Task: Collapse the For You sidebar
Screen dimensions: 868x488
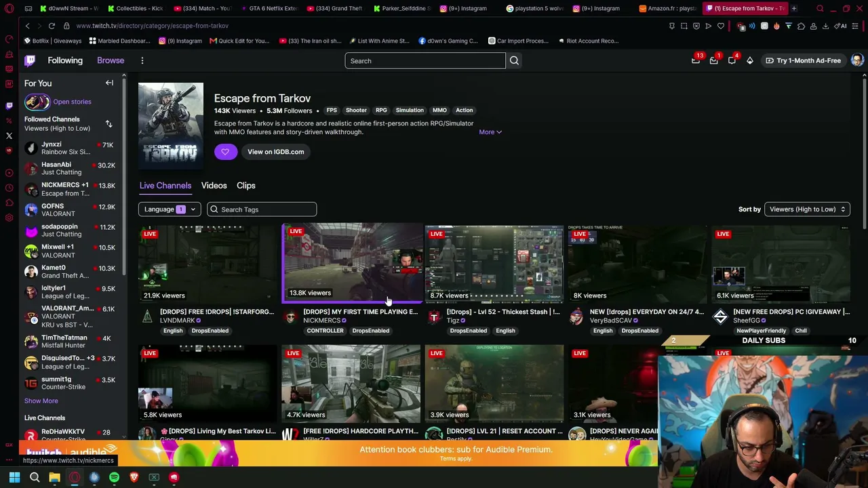Action: click(x=109, y=83)
